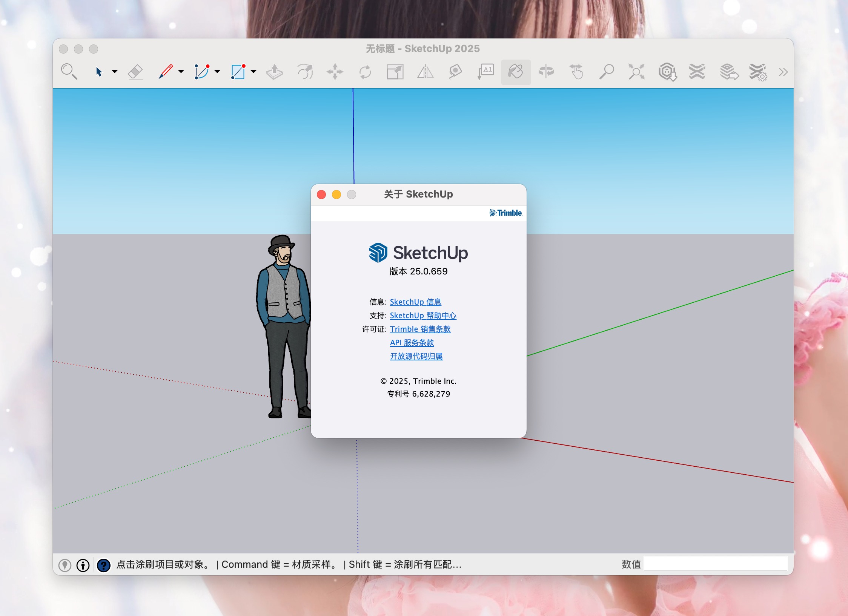This screenshot has height=616, width=848.
Task: Choose the Zoom magnifier tool
Action: coord(607,72)
